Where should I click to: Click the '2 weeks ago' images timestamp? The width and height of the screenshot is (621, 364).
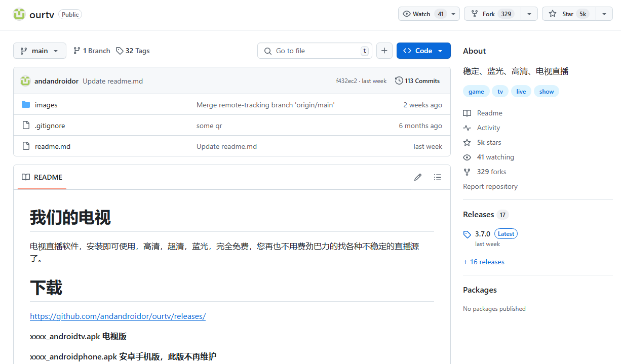pos(422,105)
